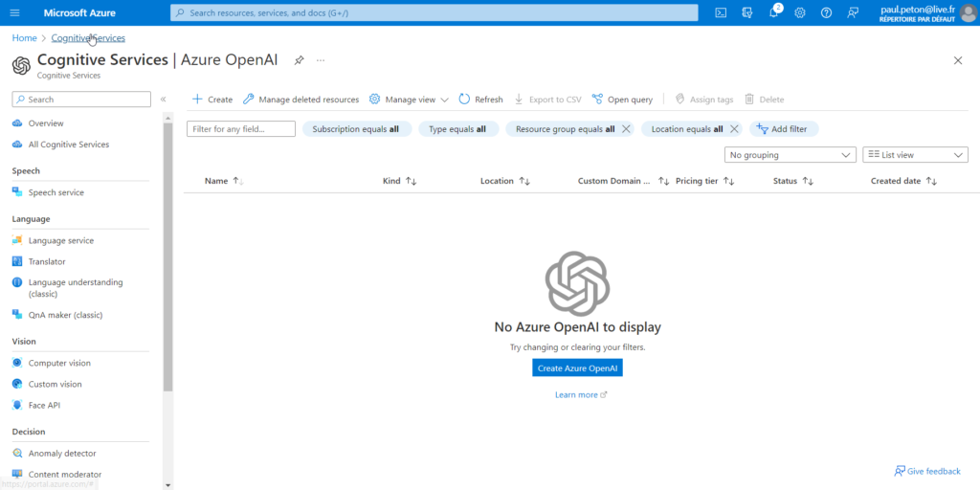
Task: Click Add filter
Action: tap(784, 129)
